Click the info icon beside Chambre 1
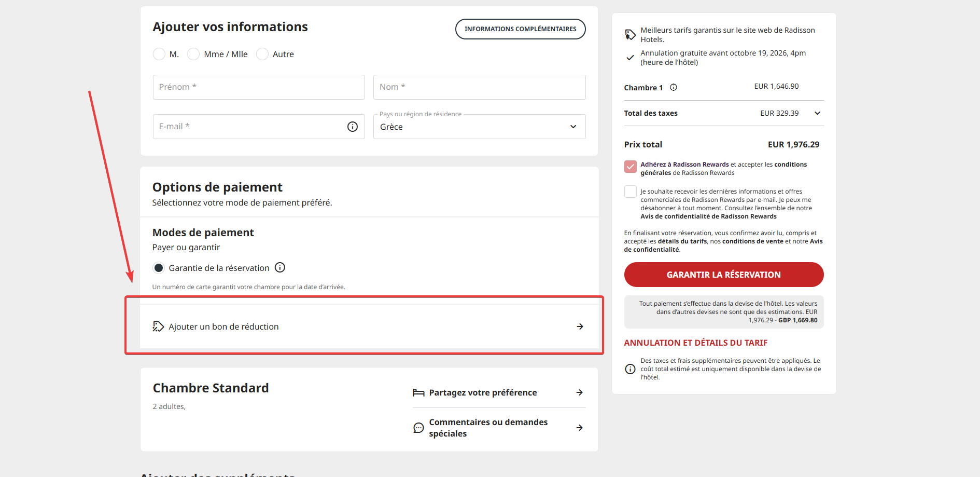 (x=674, y=87)
